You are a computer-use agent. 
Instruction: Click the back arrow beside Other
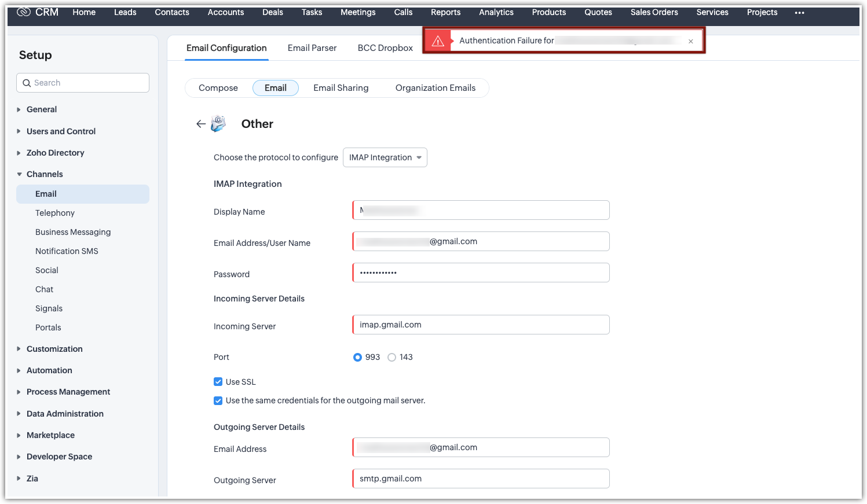click(x=201, y=124)
